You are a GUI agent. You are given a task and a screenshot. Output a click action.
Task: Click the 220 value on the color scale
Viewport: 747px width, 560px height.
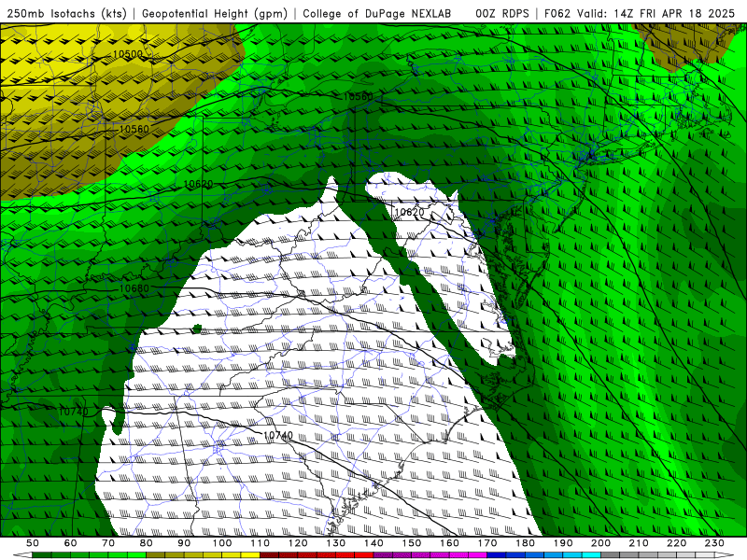click(677, 543)
